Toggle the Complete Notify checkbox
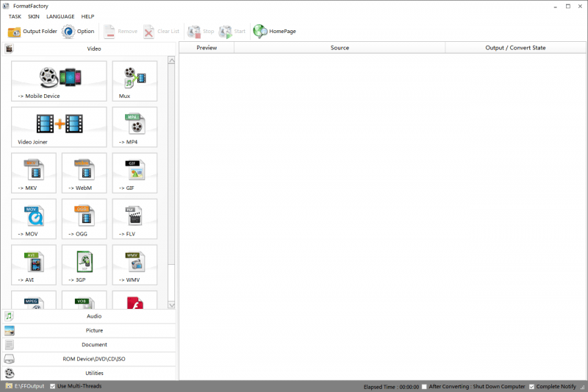 point(532,386)
